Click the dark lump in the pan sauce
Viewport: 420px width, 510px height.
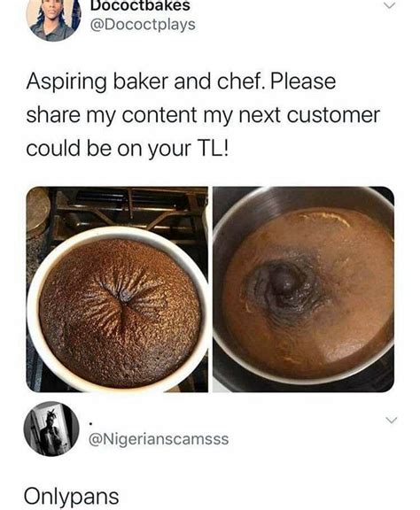(x=282, y=280)
